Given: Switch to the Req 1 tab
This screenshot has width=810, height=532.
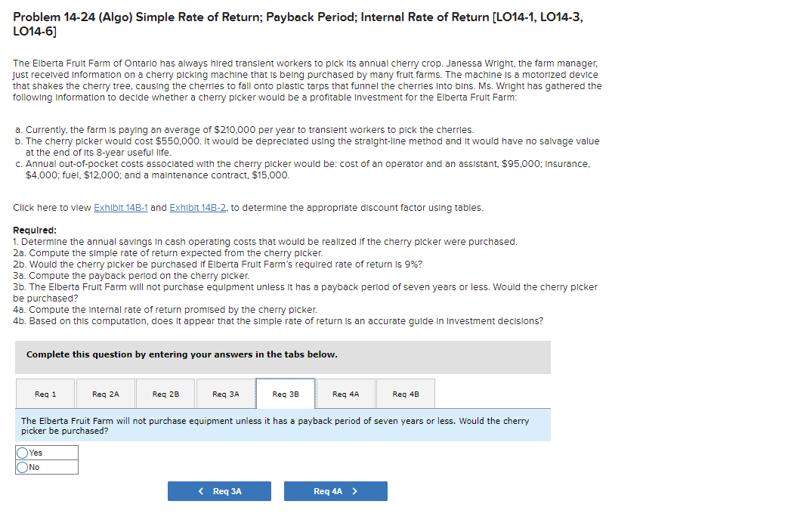Looking at the screenshot, I should [45, 393].
